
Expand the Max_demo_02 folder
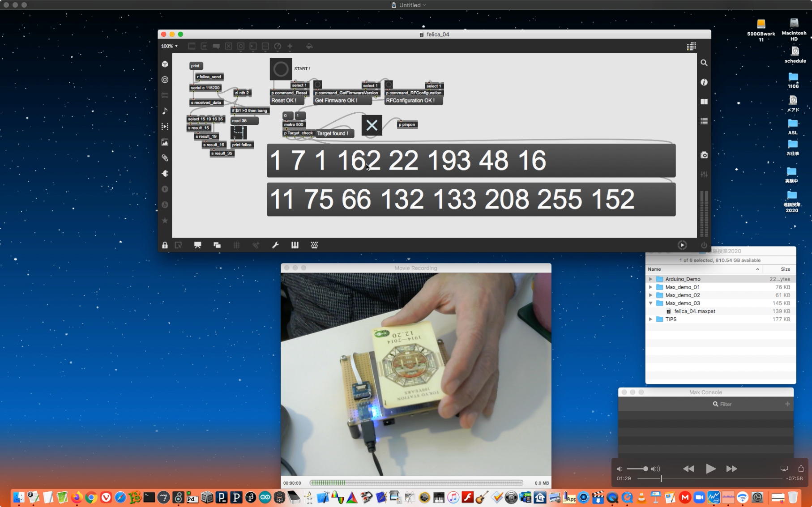tap(650, 295)
